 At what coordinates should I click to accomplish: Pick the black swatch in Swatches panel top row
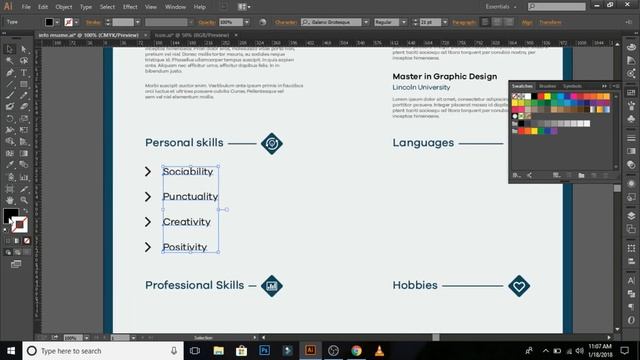coord(534,96)
